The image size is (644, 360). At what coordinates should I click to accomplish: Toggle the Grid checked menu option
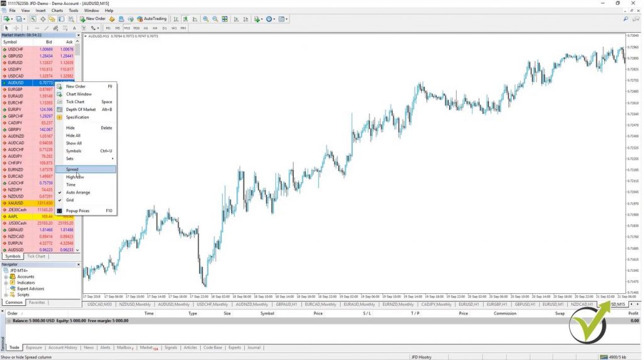pos(70,200)
